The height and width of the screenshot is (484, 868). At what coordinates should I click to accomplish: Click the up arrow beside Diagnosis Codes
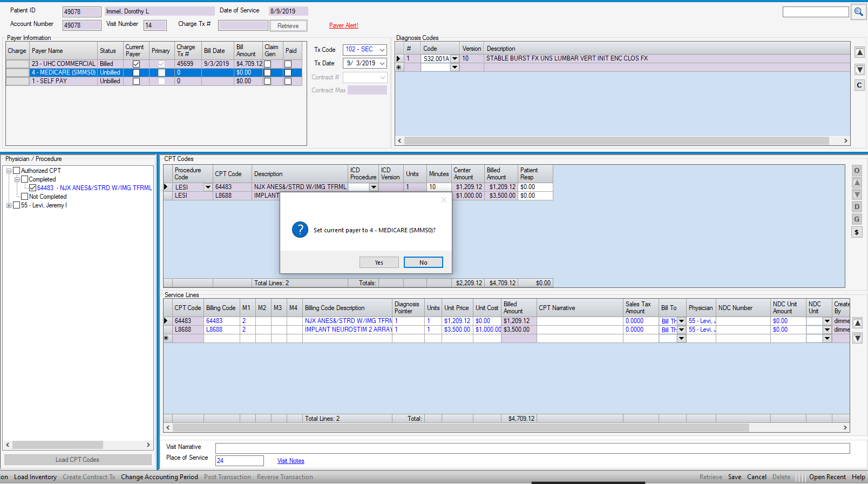point(859,52)
